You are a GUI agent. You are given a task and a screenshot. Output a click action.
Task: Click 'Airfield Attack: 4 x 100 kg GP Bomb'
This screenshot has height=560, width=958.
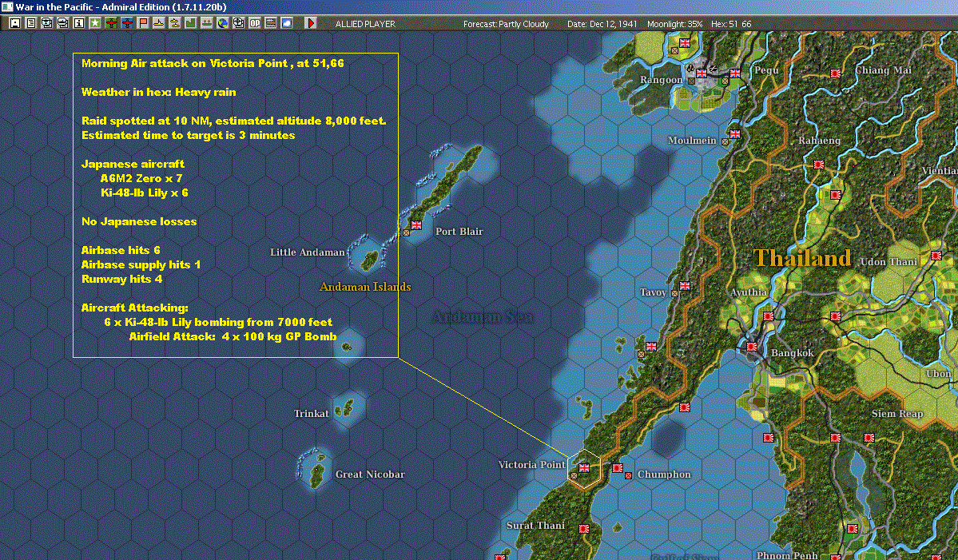pos(233,336)
